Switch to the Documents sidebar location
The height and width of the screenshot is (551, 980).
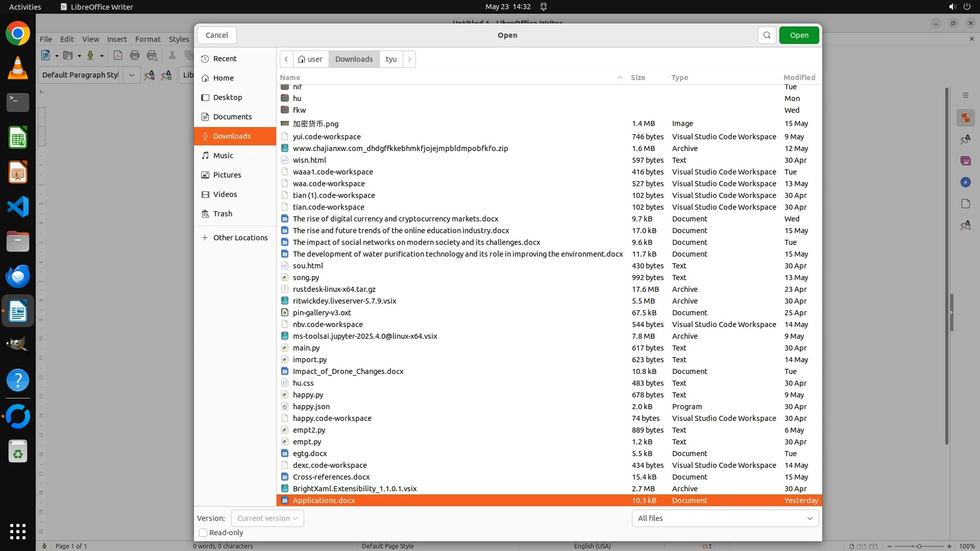click(232, 117)
